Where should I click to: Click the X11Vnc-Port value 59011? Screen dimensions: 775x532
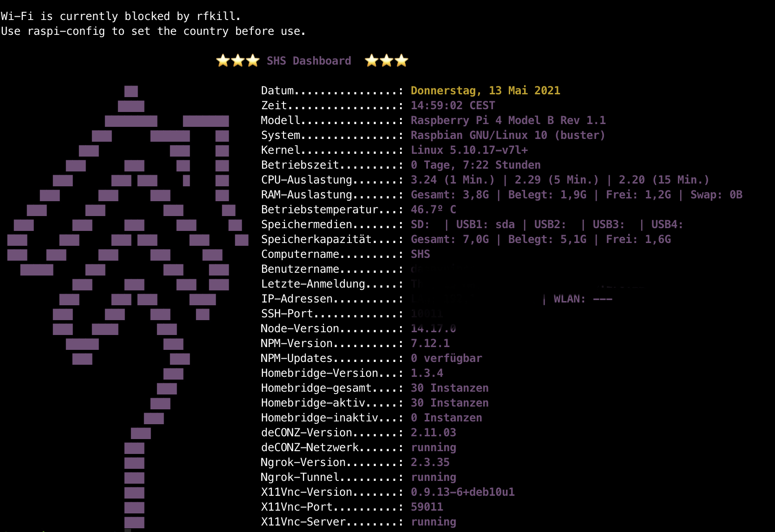(x=427, y=507)
